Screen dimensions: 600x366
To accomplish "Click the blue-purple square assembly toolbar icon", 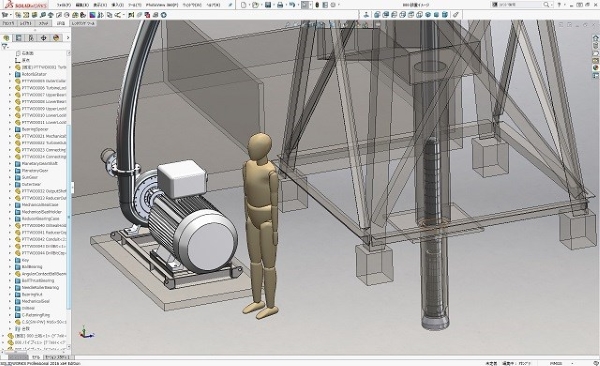I will [92, 15].
